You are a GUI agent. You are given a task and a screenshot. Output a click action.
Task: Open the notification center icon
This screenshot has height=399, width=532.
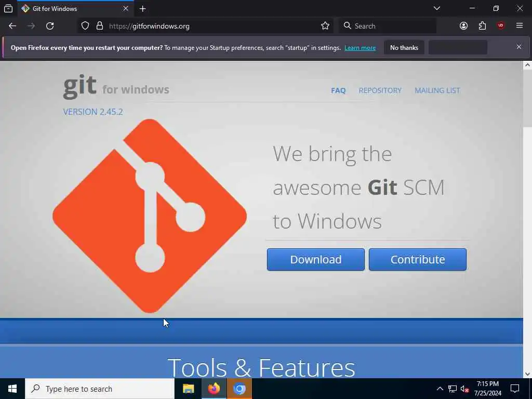[515, 389]
